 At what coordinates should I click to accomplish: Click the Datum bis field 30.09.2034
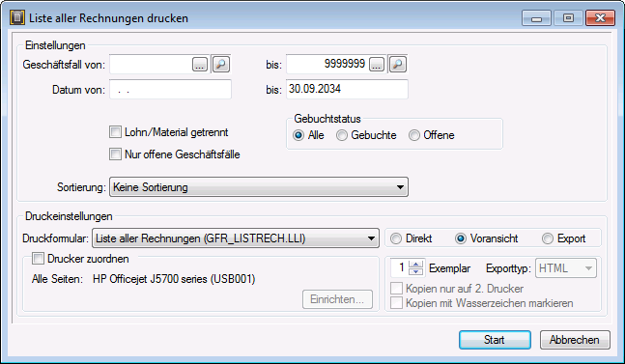347,89
